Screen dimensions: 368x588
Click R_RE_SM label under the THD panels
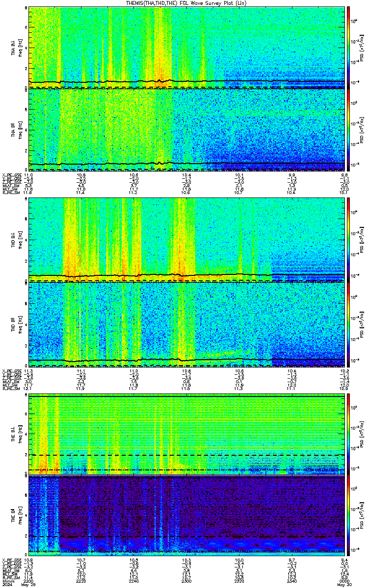click(10, 388)
